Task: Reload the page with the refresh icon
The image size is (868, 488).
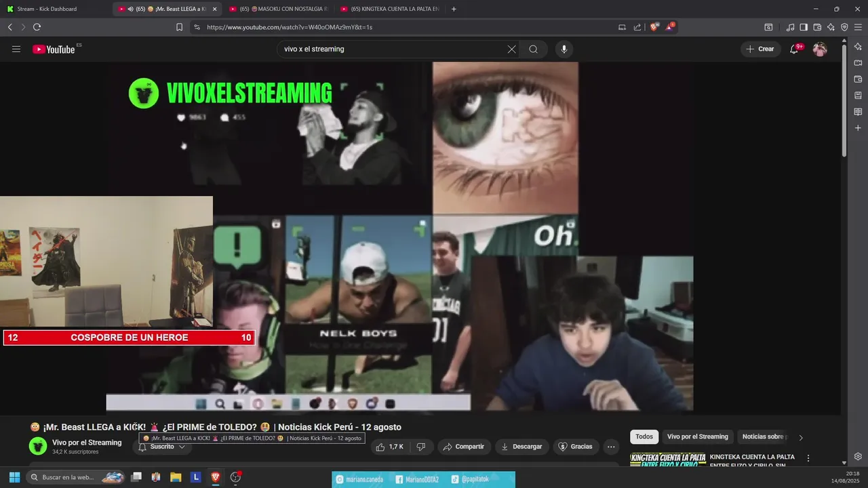Action: coord(37,27)
